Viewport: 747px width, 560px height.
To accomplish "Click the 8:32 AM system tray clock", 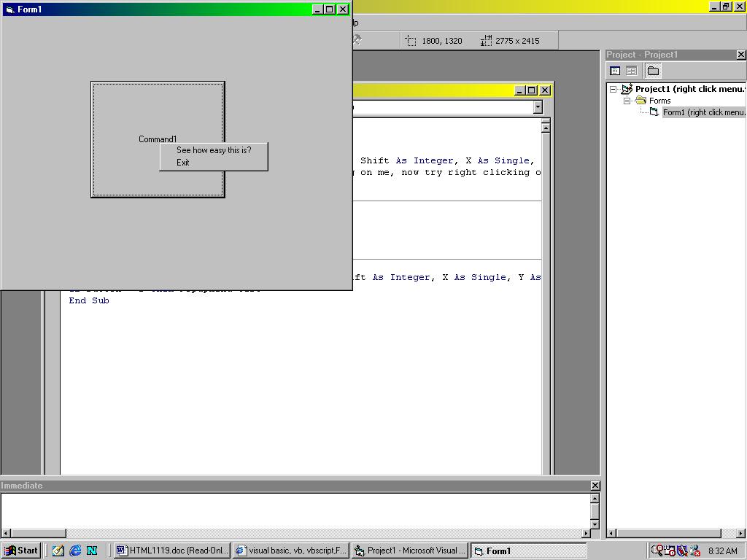I will click(723, 551).
